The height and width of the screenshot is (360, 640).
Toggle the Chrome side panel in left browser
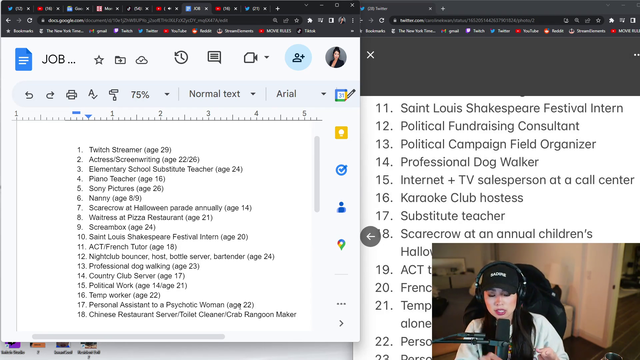[x=331, y=20]
